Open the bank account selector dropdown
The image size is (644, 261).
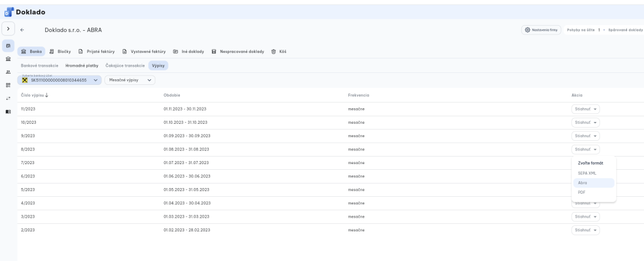(60, 80)
